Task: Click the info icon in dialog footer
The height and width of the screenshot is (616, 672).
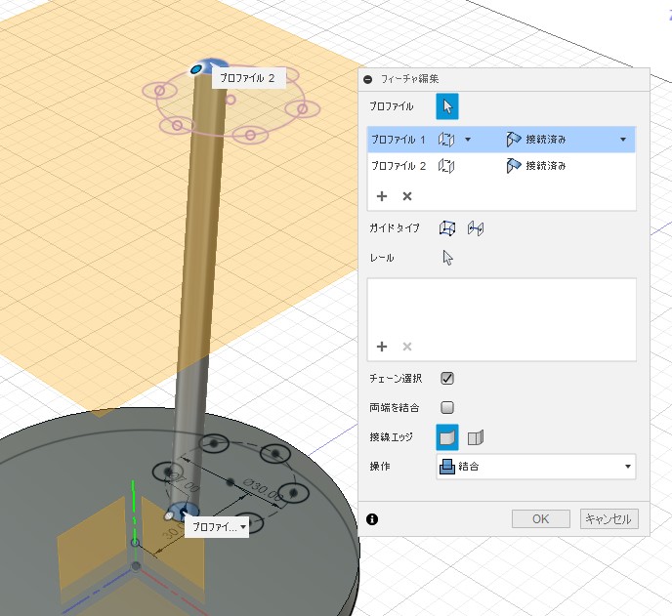Action: [x=372, y=519]
